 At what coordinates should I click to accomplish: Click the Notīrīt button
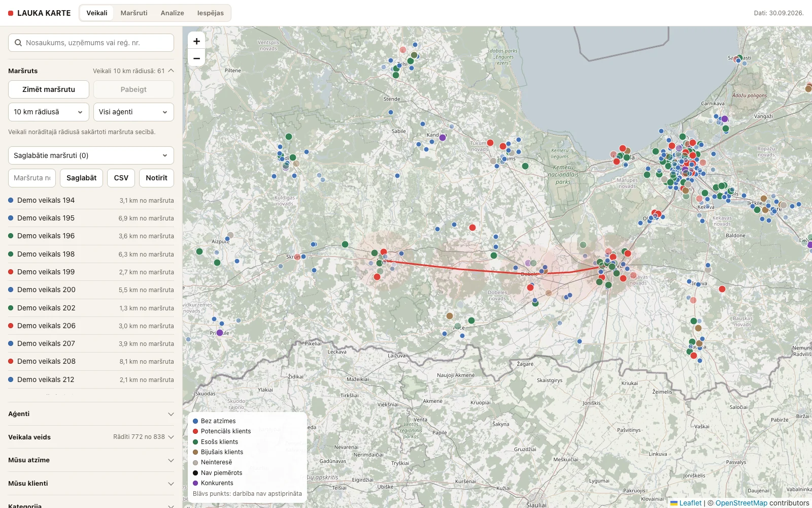[156, 178]
